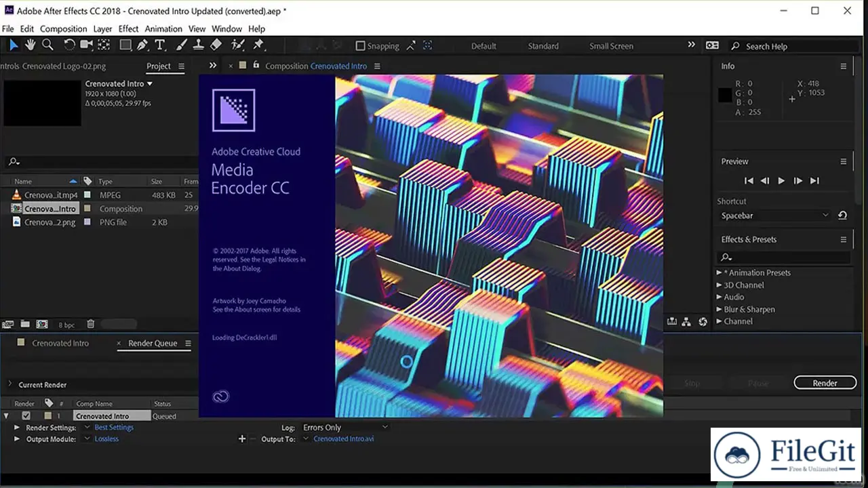Toggle the composition viewer lock icon
Viewport: 868px width, 488px height.
point(256,66)
